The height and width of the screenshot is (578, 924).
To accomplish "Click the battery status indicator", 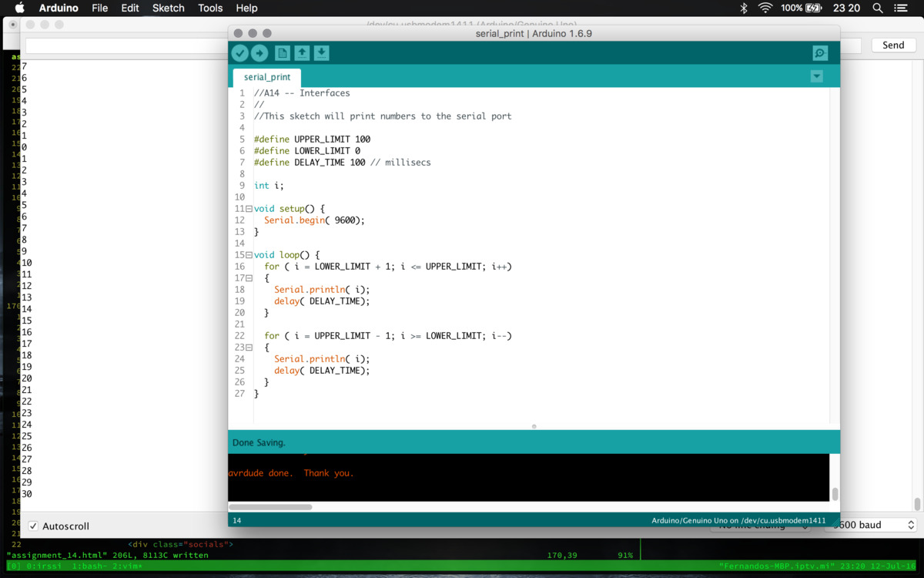I will pyautogui.click(x=802, y=8).
